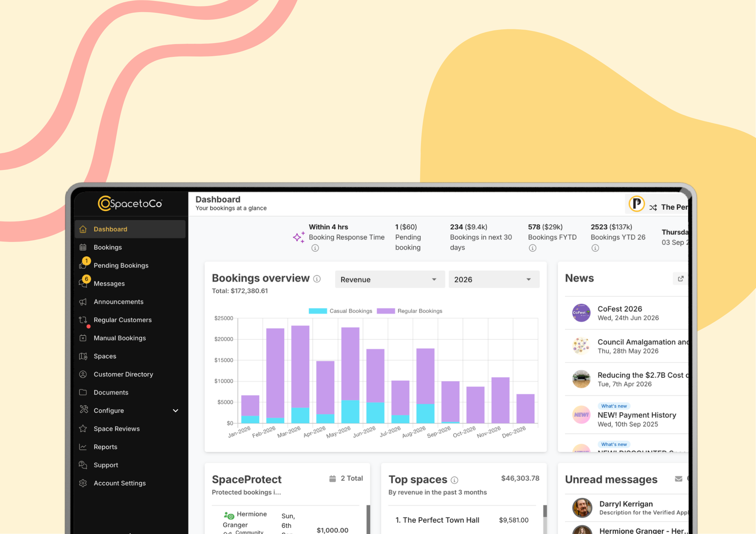Click "234 ($9.4k)" bookings stat
The image size is (756, 534).
[468, 227]
